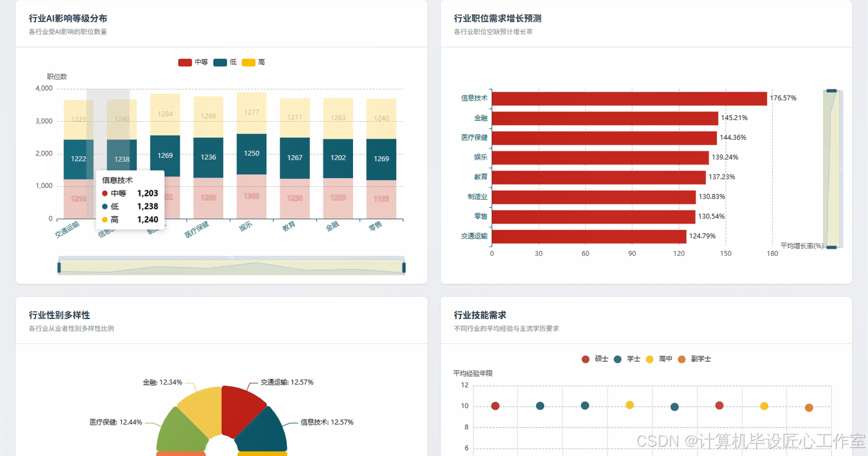
Task: Click the 各行业受AI影响的职位数量 subtitle
Action: 68,32
